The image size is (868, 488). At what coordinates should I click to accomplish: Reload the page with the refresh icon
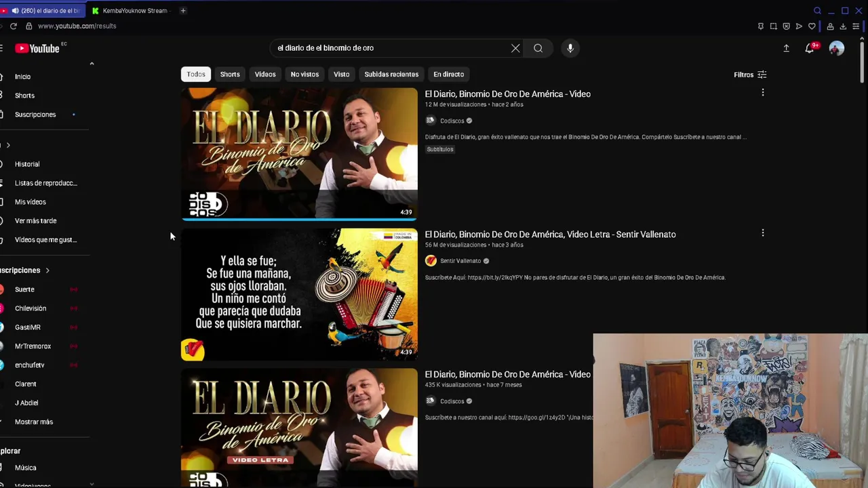coord(13,26)
